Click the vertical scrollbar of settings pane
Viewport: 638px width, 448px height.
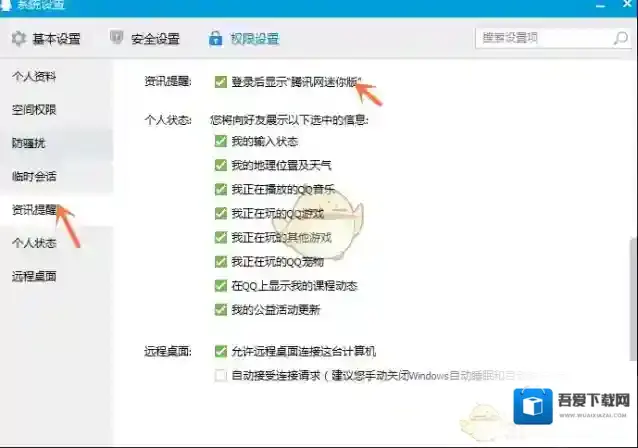(633, 299)
